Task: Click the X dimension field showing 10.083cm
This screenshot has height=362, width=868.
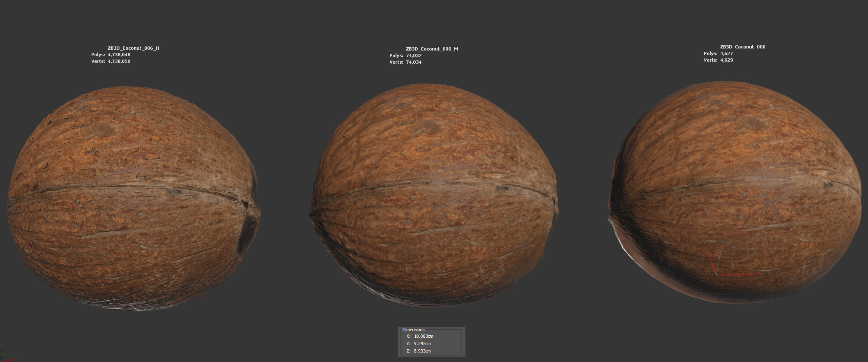Action: (x=424, y=336)
